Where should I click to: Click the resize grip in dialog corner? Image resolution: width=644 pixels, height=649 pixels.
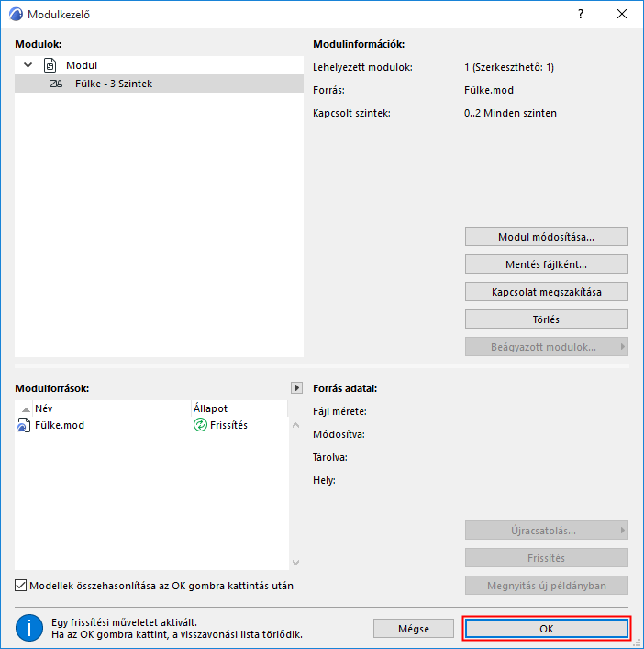point(638,643)
